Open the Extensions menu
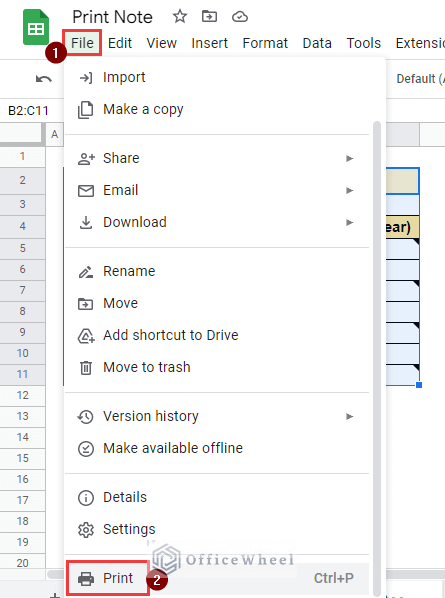This screenshot has width=445, height=598. [x=420, y=43]
